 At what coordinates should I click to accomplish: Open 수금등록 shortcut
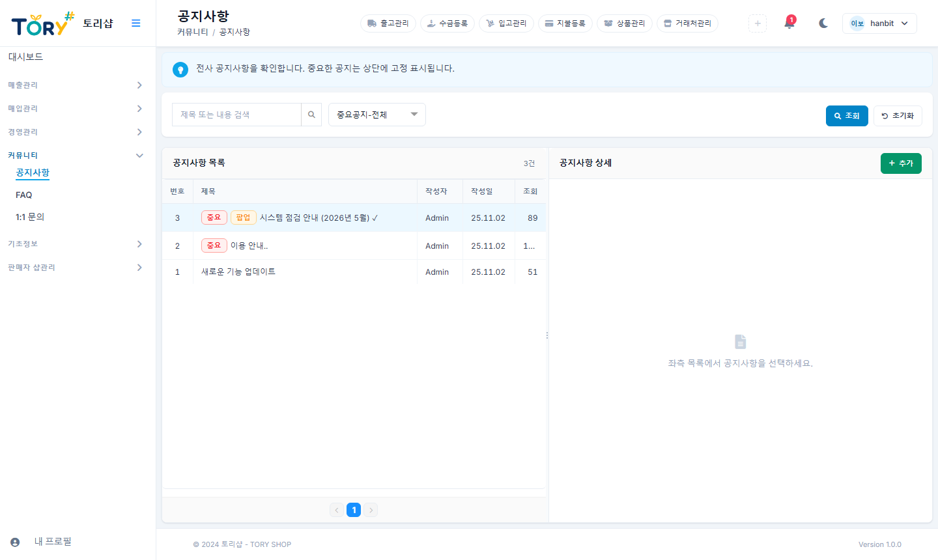(448, 23)
